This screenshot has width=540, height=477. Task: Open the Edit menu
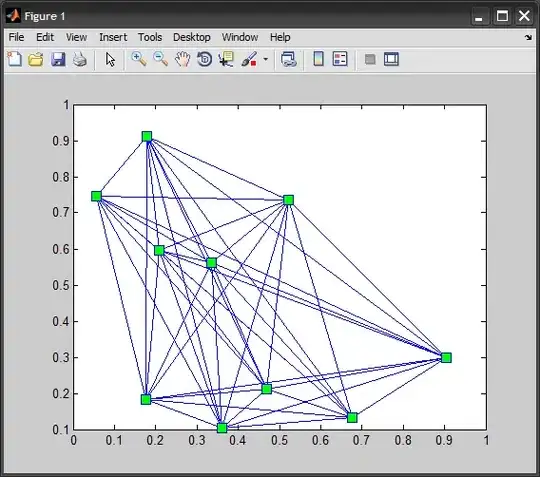coord(45,37)
